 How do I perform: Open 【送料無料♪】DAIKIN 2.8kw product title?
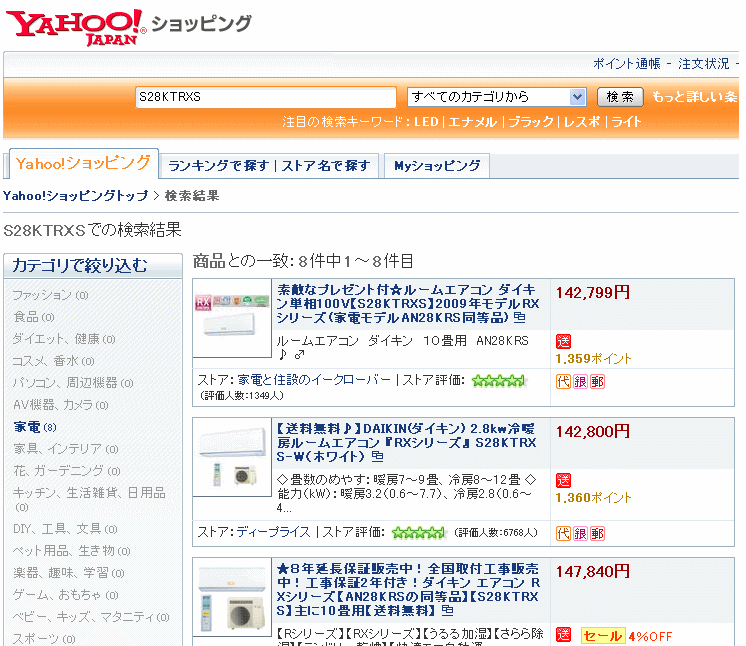[406, 442]
